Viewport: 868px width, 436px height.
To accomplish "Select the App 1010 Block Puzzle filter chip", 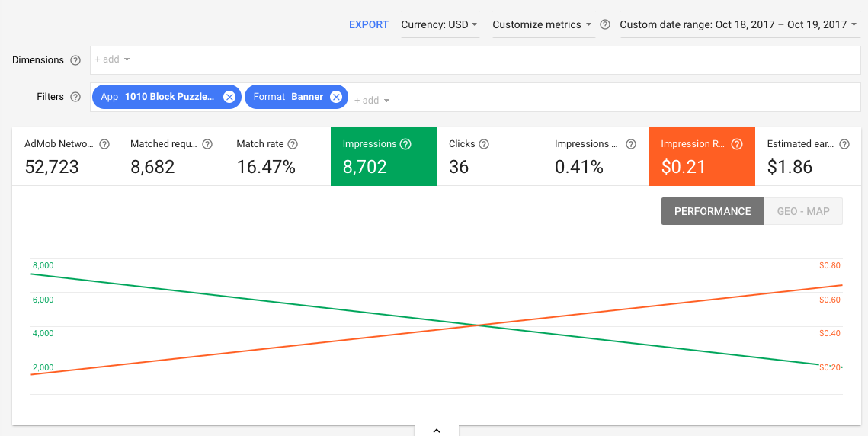I will (x=167, y=97).
